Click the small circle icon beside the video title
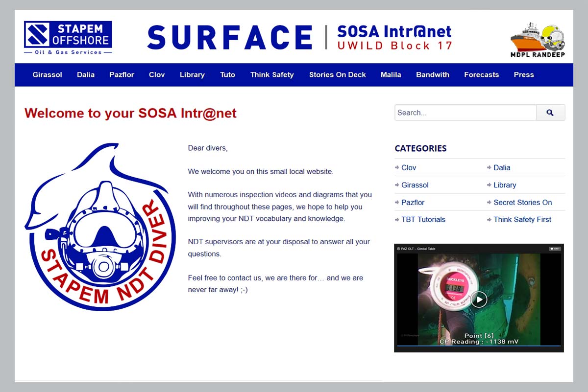 [398, 249]
